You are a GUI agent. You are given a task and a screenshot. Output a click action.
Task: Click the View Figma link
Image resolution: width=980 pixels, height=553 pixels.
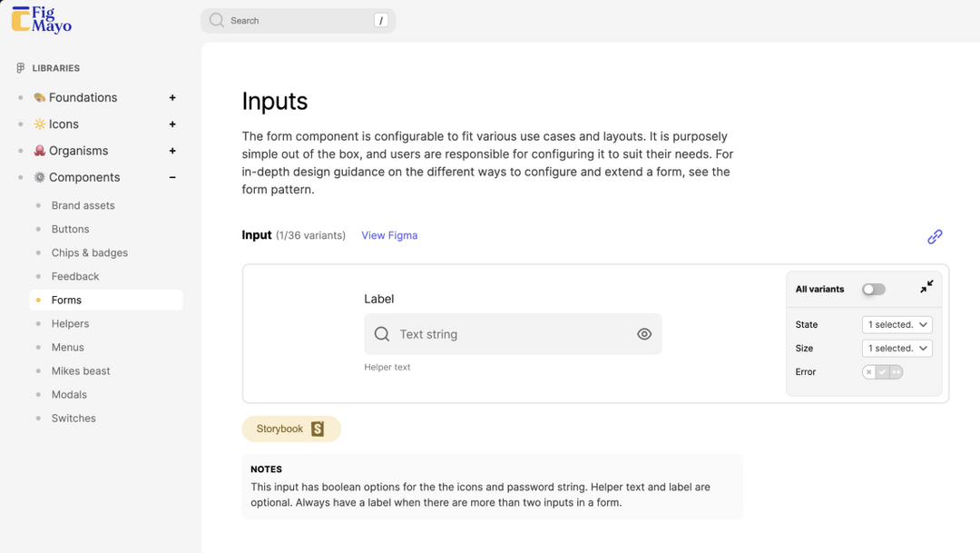pyautogui.click(x=388, y=235)
